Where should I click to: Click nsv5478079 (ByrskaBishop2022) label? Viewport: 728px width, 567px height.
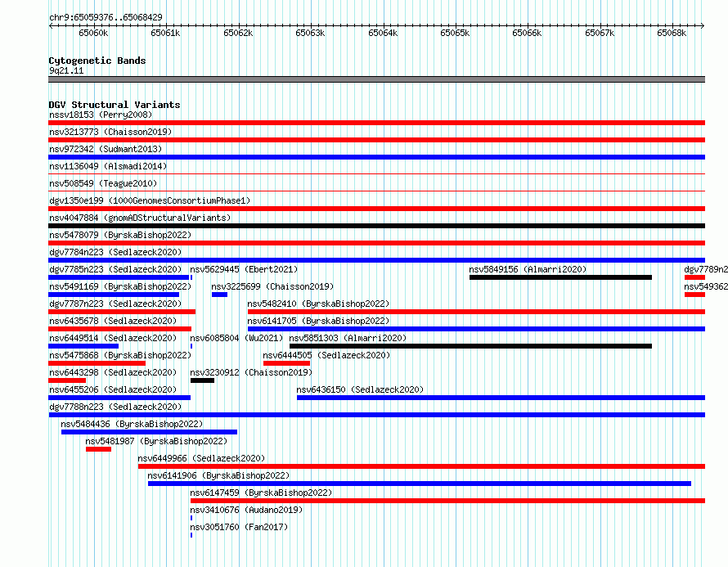click(120, 235)
